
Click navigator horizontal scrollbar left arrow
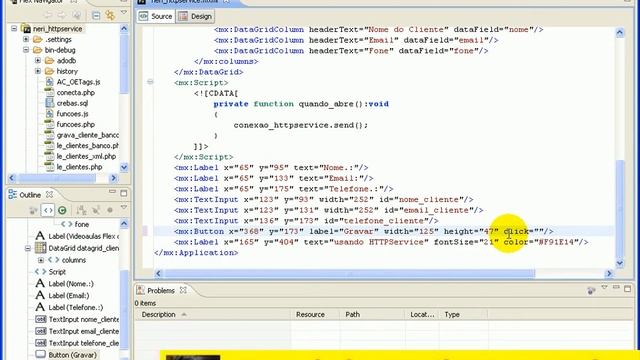coord(11,178)
